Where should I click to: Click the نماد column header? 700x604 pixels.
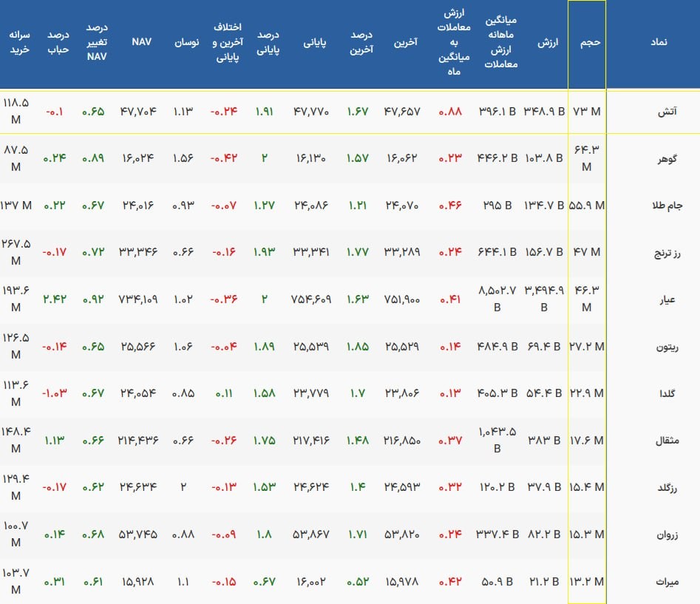pyautogui.click(x=659, y=42)
